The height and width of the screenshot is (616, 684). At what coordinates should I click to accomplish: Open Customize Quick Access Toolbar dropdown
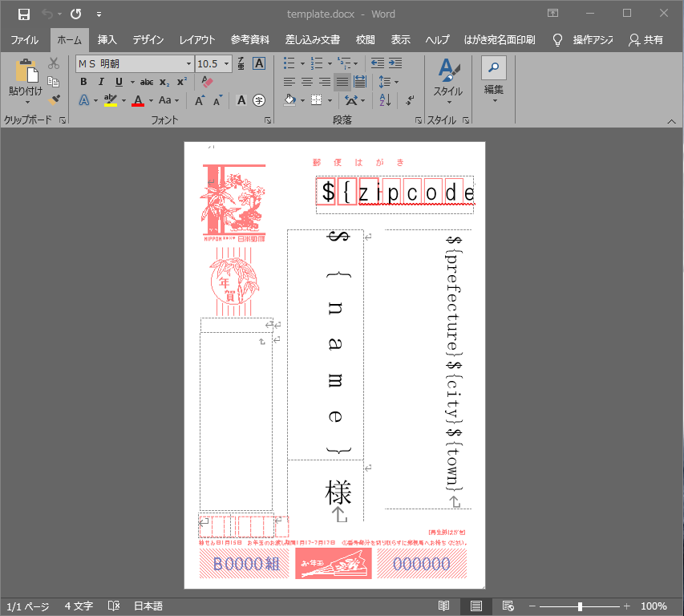tap(99, 14)
